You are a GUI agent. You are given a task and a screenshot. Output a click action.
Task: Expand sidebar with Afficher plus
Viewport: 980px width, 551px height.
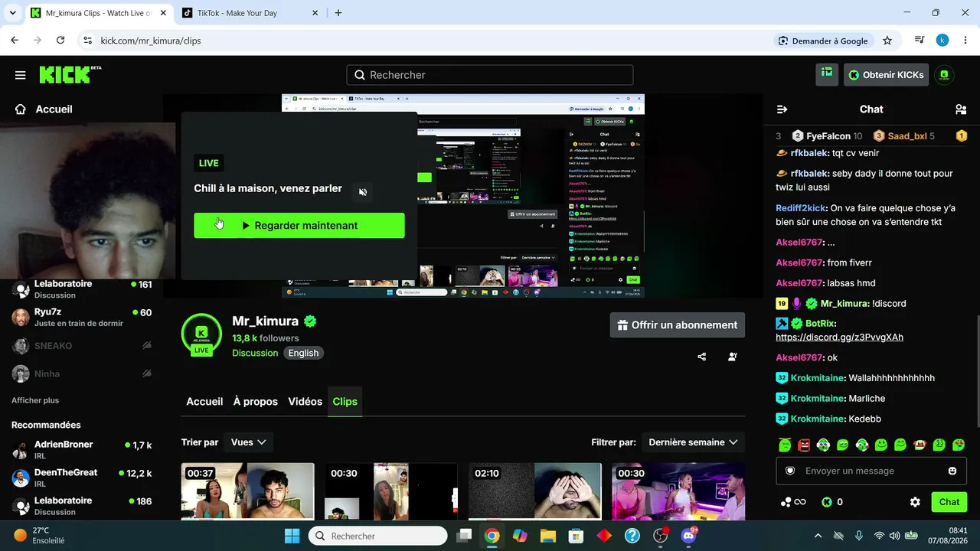(x=35, y=400)
